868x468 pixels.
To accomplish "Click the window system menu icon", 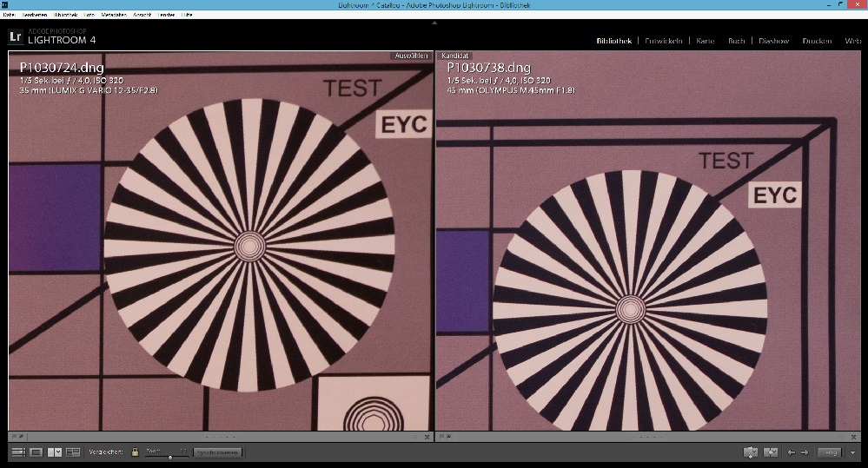I will click(x=4, y=5).
